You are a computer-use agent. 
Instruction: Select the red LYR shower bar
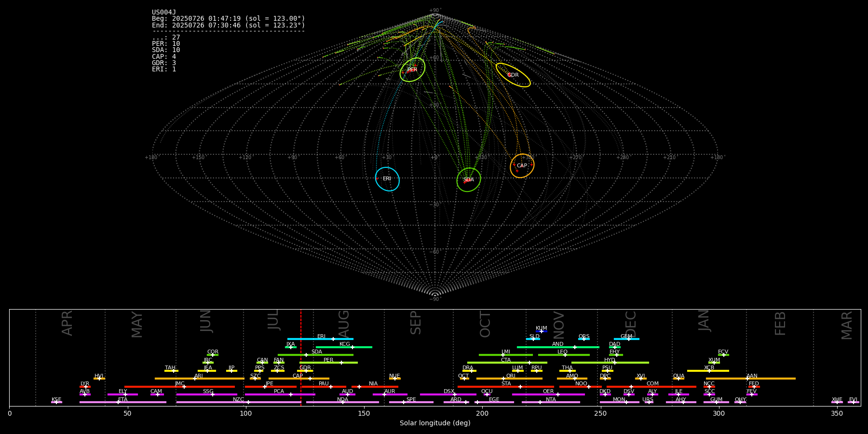pyautogui.click(x=85, y=386)
